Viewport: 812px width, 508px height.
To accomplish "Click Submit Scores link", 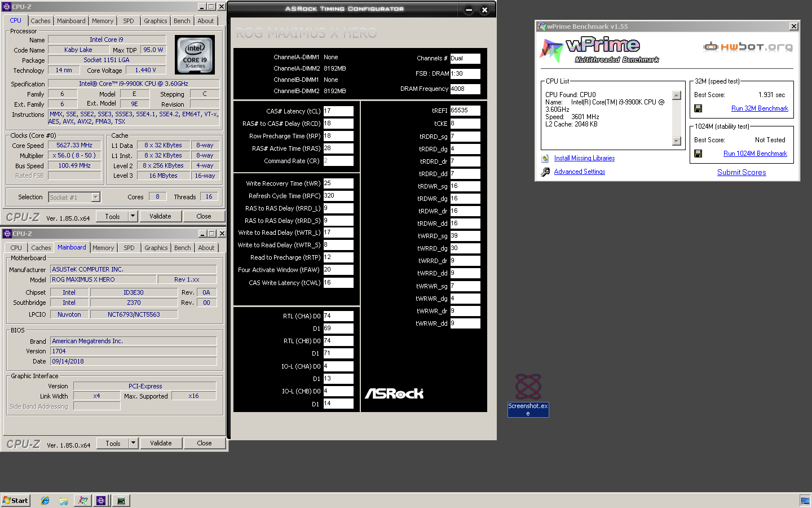I will coord(742,173).
